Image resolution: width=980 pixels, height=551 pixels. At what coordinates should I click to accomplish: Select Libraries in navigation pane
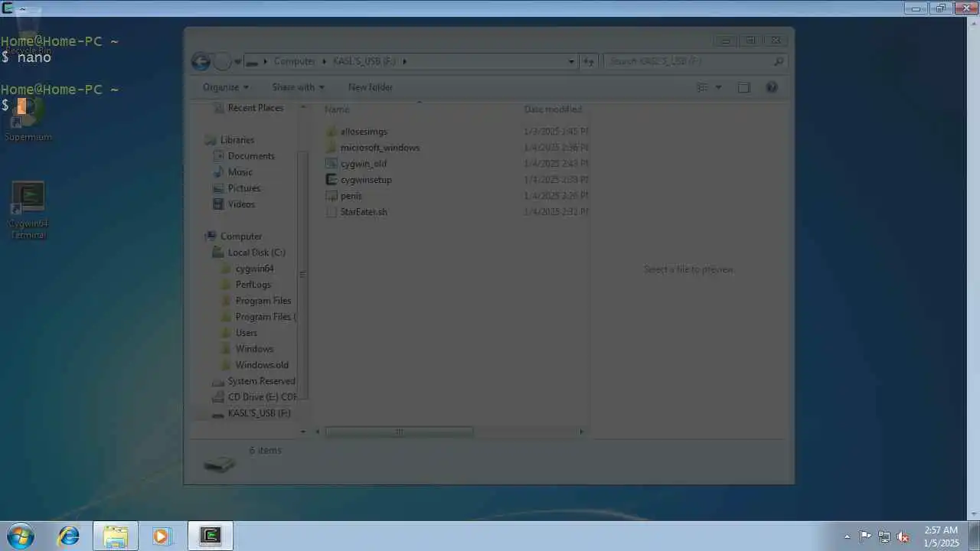[x=237, y=140]
